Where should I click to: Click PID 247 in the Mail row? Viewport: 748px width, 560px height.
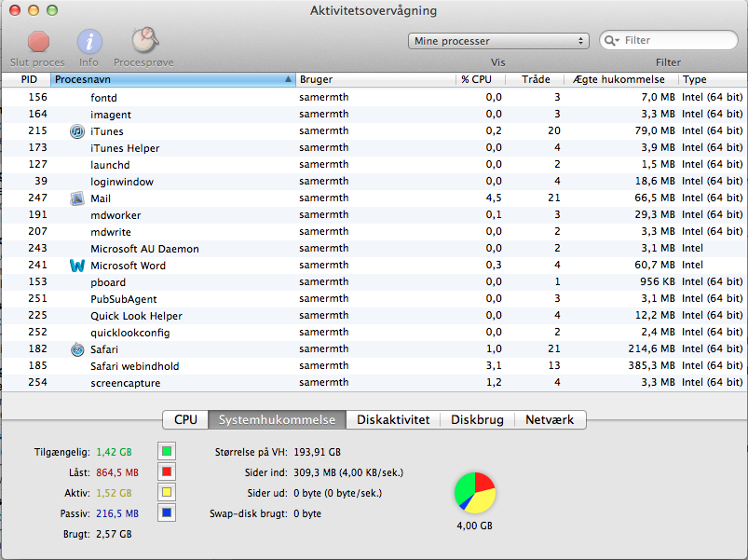coord(37,198)
